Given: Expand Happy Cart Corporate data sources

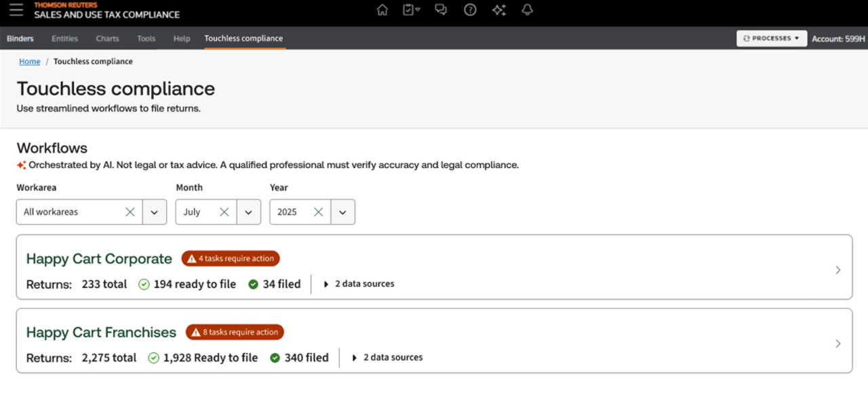Looking at the screenshot, I should coord(359,284).
